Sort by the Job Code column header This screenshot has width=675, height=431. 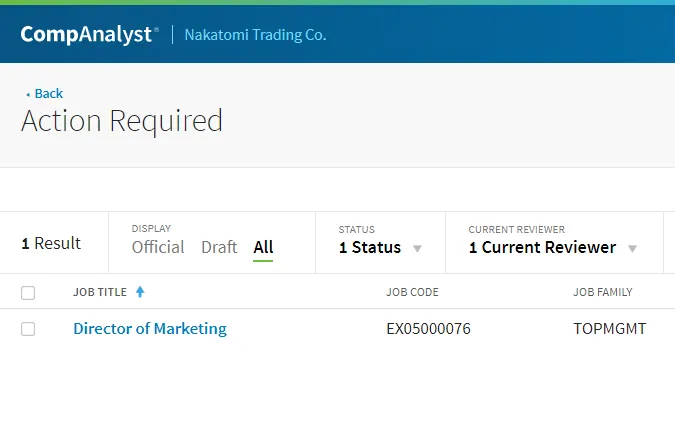(x=412, y=292)
